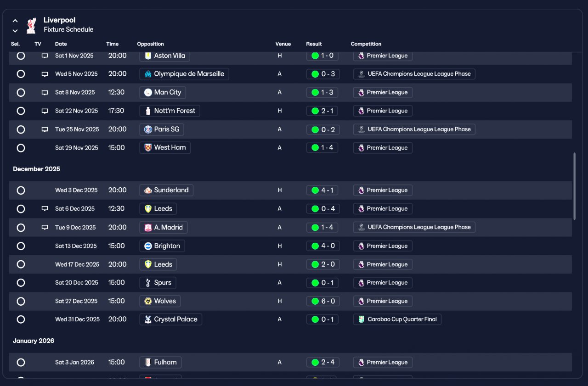The image size is (588, 386).
Task: Sort fixtures by the Date column header
Action: pos(61,44)
